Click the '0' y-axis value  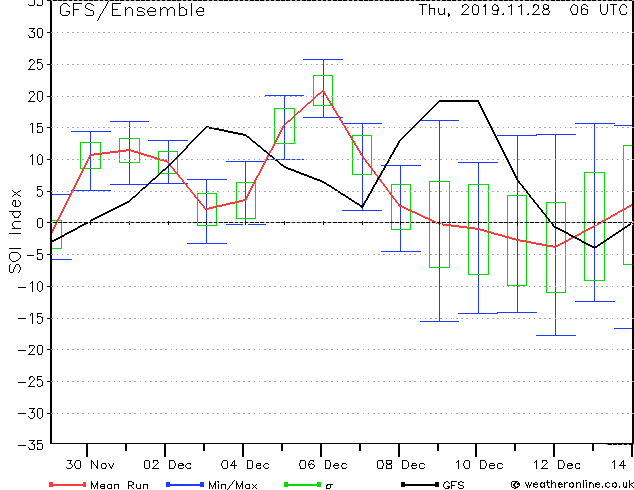click(40, 223)
